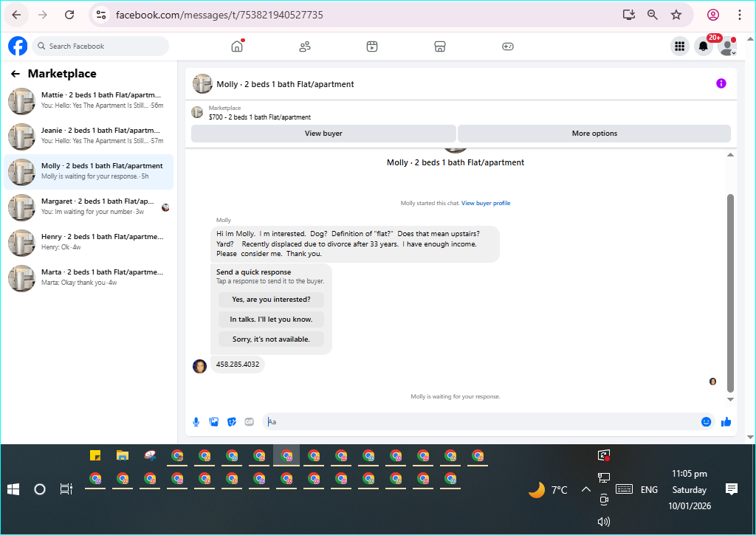Choose a sticker using the sticker icon

231,422
